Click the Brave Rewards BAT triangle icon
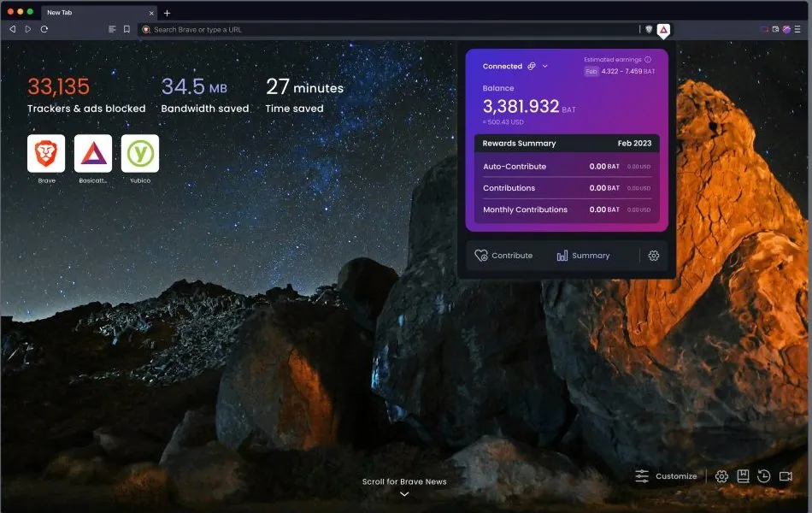 click(663, 29)
